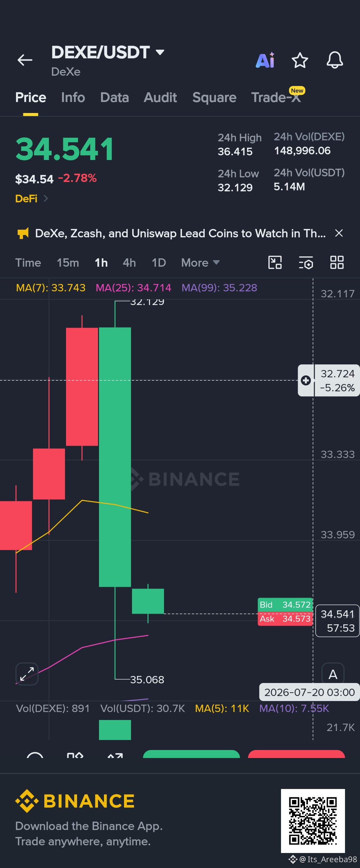The height and width of the screenshot is (868, 360).
Task: Switch to the Info tab
Action: pyautogui.click(x=73, y=97)
